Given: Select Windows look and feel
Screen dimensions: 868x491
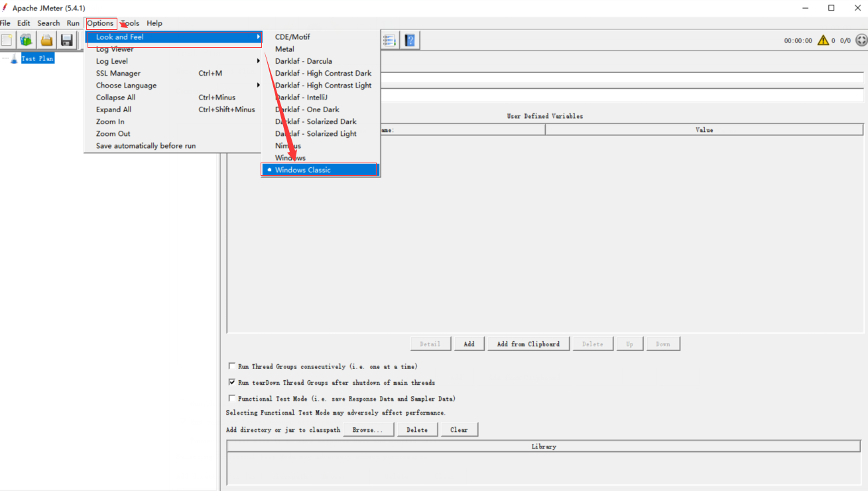Looking at the screenshot, I should (320, 158).
